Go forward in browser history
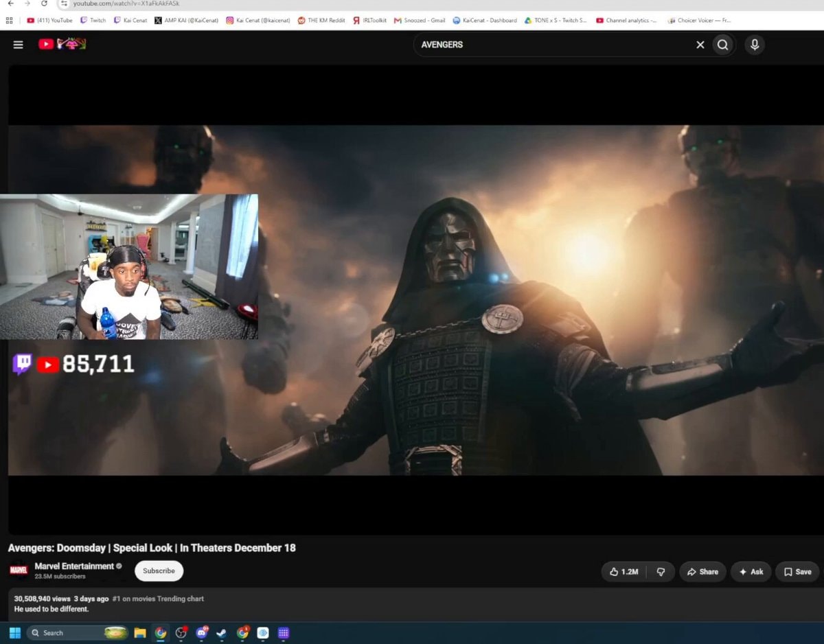This screenshot has width=824, height=644. click(27, 3)
